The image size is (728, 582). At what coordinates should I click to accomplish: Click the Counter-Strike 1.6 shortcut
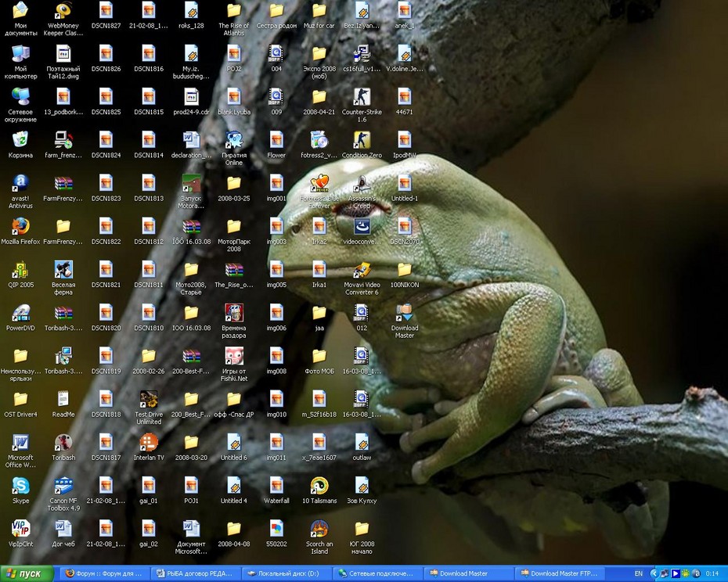(362, 106)
